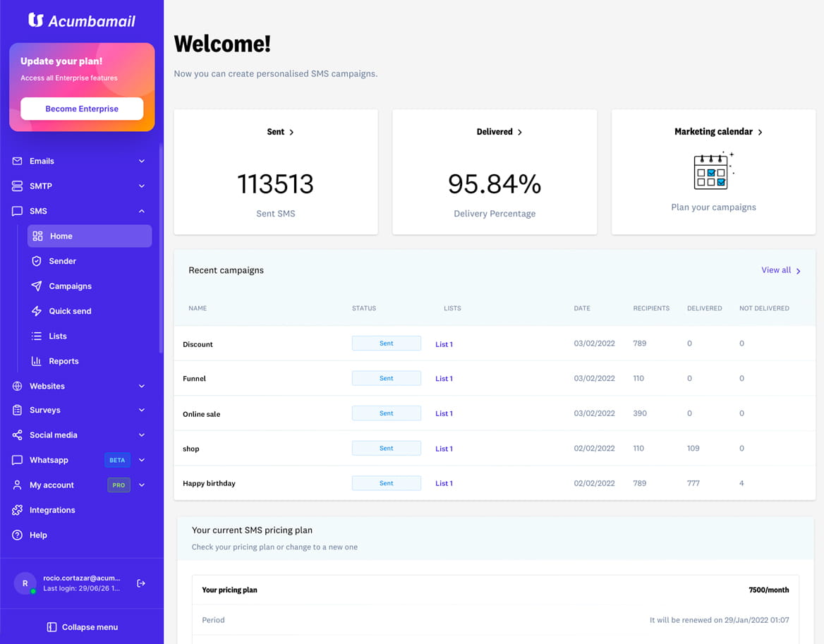Screen dimensions: 824x644
Task: Click the Sent status in shop row
Action: [387, 448]
